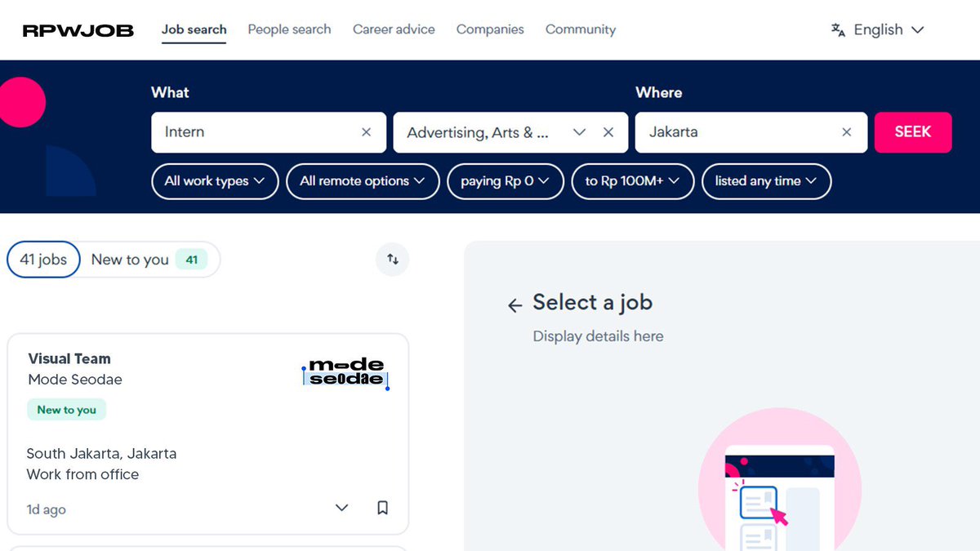This screenshot has width=980, height=551.
Task: Click South Jakarta, Jakarta location text
Action: tap(101, 454)
